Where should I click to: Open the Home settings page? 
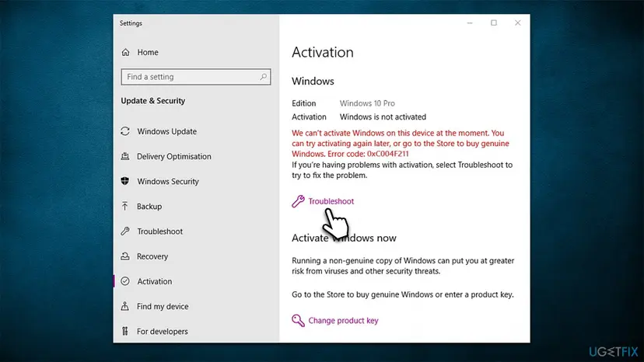click(148, 52)
